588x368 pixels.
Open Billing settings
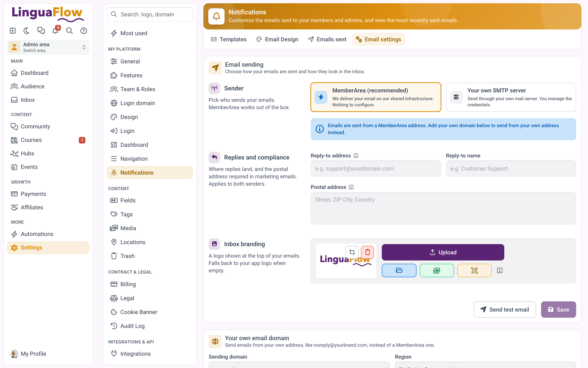point(150,284)
